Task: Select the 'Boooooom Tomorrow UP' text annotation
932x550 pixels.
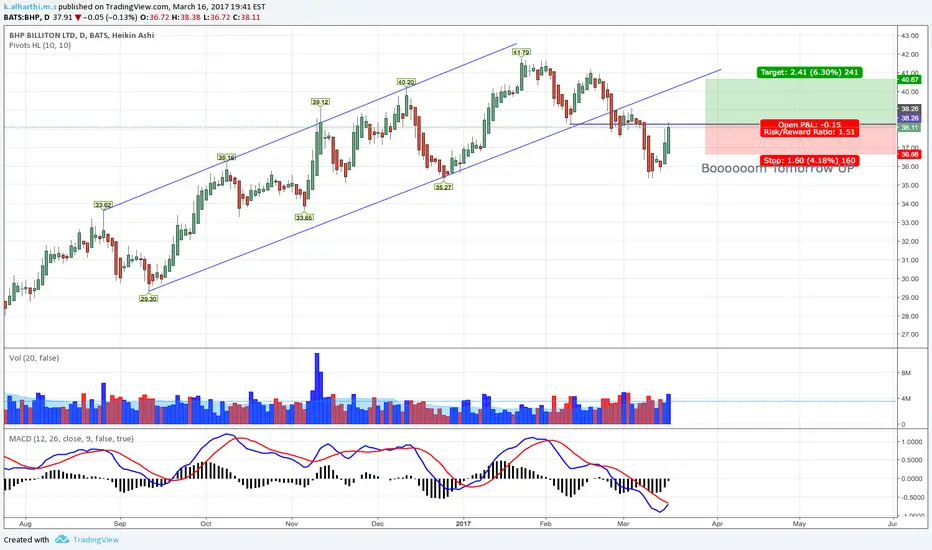Action: pos(777,169)
